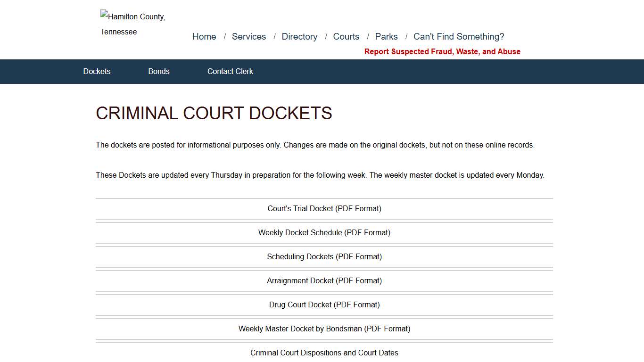Open the Arraignment Docket PDF
The width and height of the screenshot is (644, 362).
[324, 280]
